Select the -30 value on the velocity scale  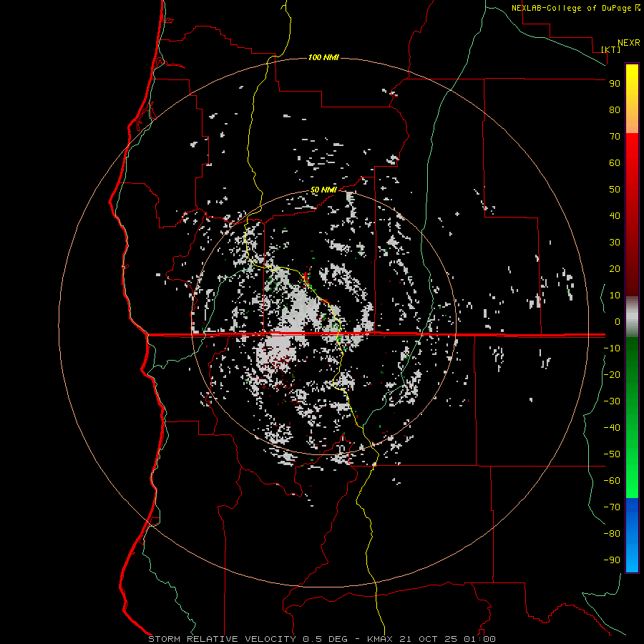[x=612, y=401]
